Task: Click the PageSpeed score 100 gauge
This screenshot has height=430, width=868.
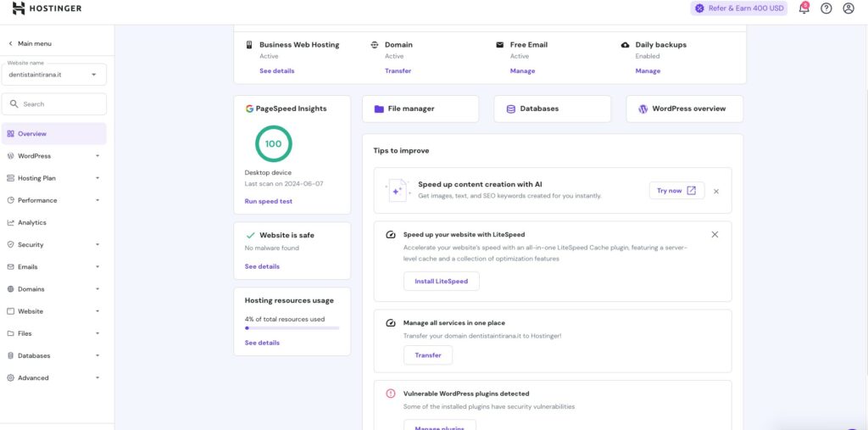Action: (x=274, y=143)
